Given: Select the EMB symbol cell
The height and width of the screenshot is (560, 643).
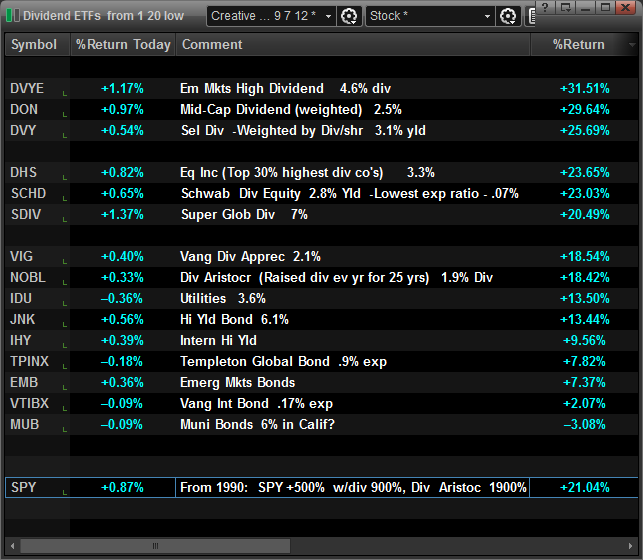Looking at the screenshot, I should click(37, 382).
